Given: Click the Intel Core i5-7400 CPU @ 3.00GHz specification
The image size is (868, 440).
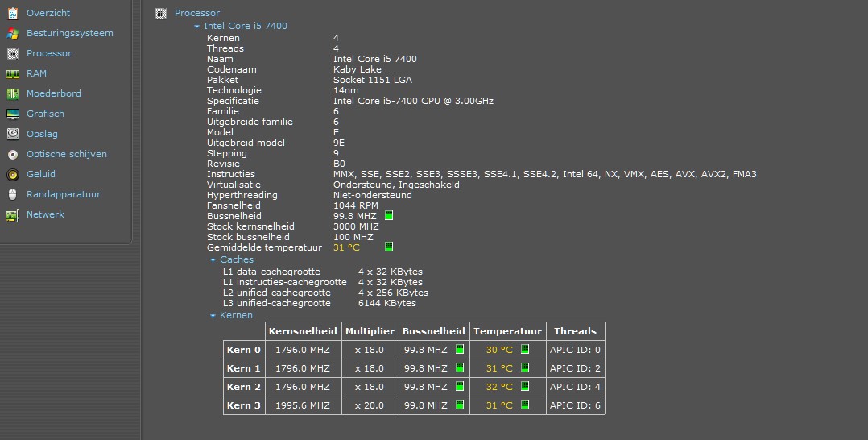Looking at the screenshot, I should [413, 102].
